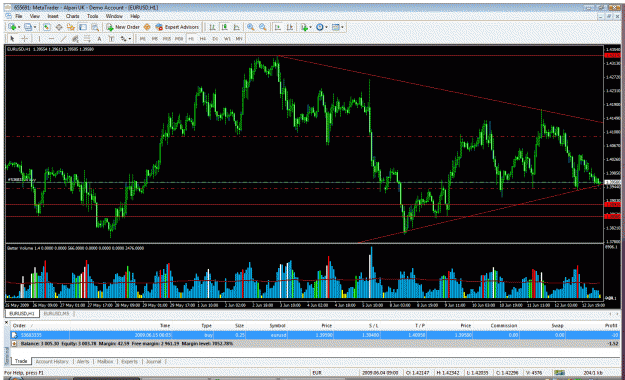Screen dimensions: 625x380
Task: Expand the Periods dropdown arrow
Action: [x=326, y=27]
